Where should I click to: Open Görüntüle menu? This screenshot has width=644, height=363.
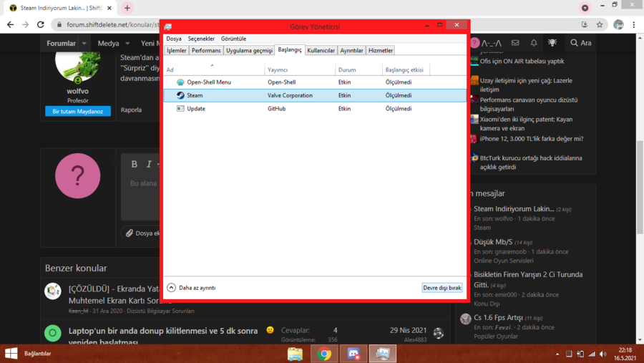tap(234, 39)
